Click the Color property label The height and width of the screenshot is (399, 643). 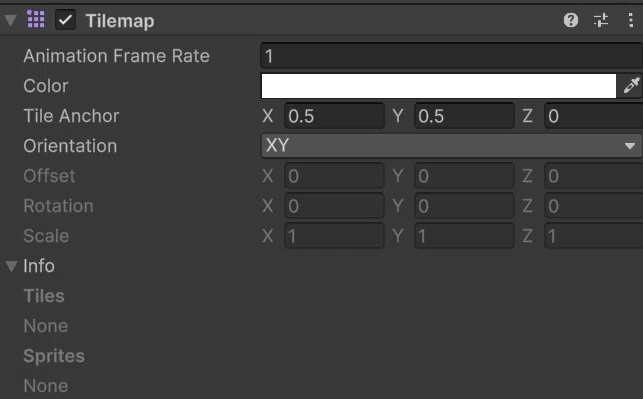click(46, 86)
